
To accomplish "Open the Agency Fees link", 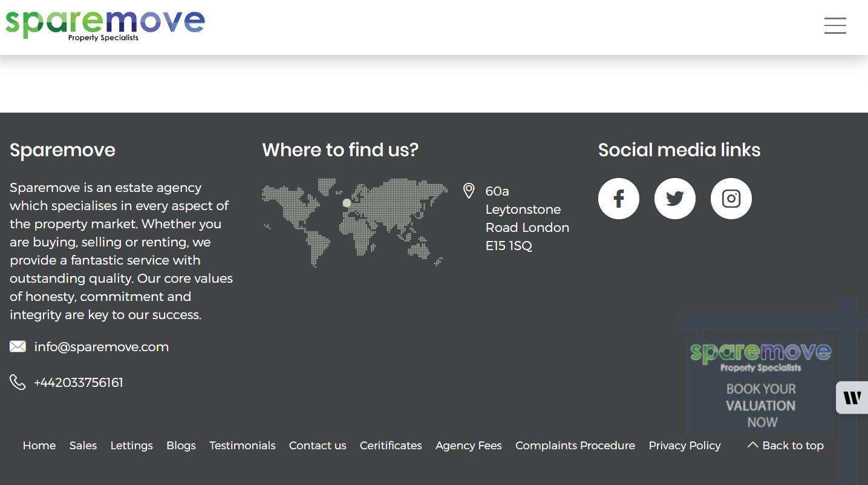I will pos(469,446).
